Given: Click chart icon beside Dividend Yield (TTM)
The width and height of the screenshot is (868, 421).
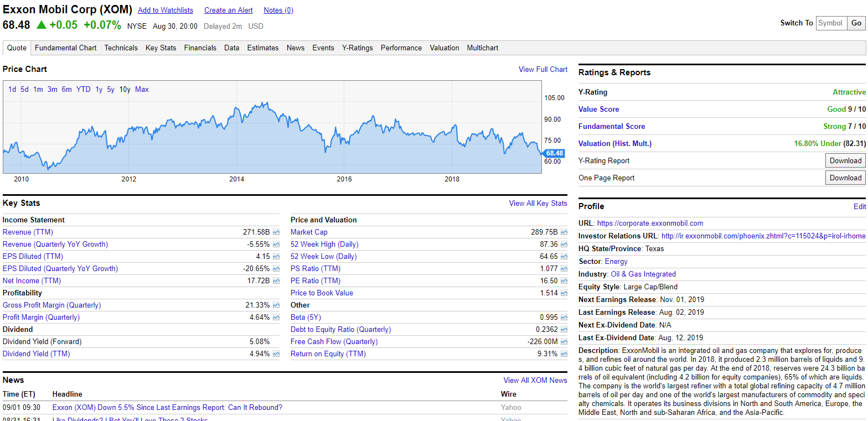Looking at the screenshot, I should coord(276,354).
